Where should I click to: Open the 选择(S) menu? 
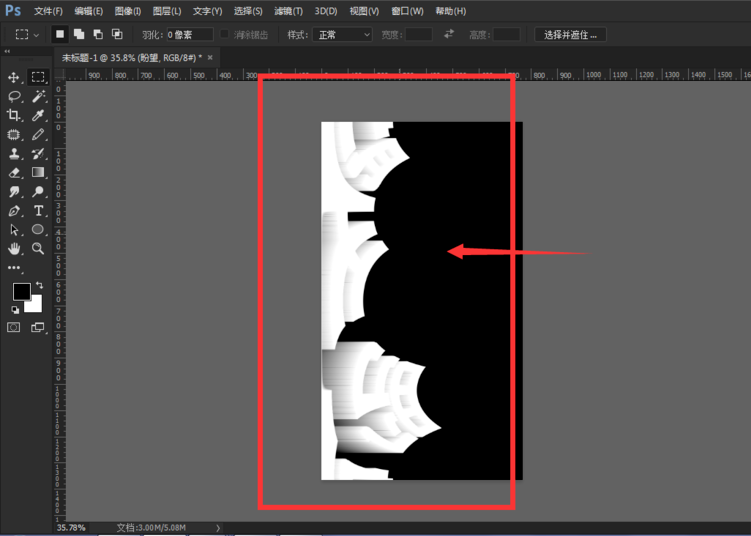click(x=248, y=11)
